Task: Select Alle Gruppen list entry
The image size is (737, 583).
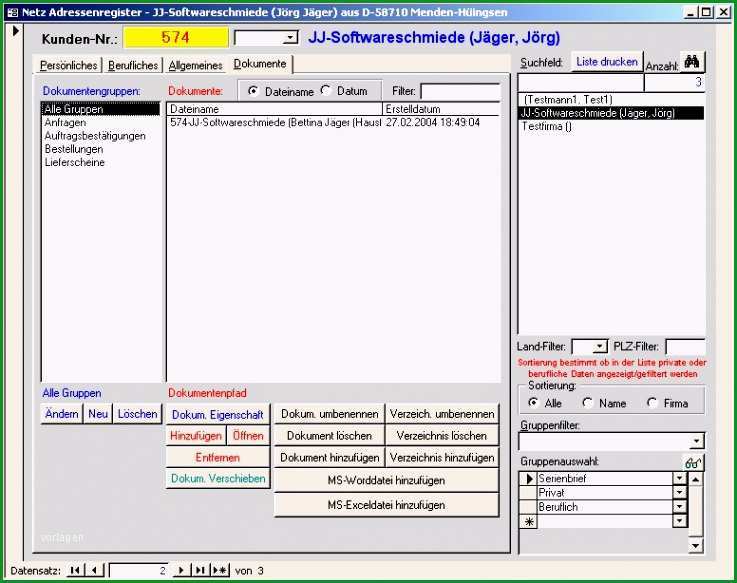Action: click(x=101, y=109)
